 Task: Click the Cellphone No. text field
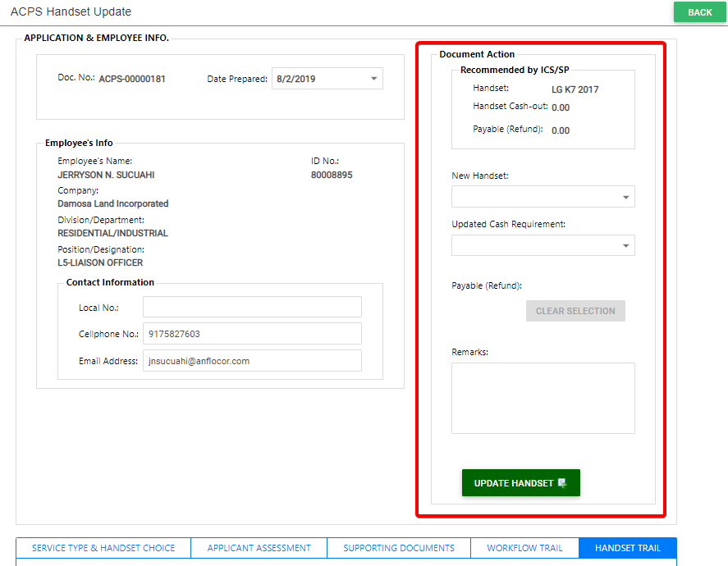pos(252,334)
